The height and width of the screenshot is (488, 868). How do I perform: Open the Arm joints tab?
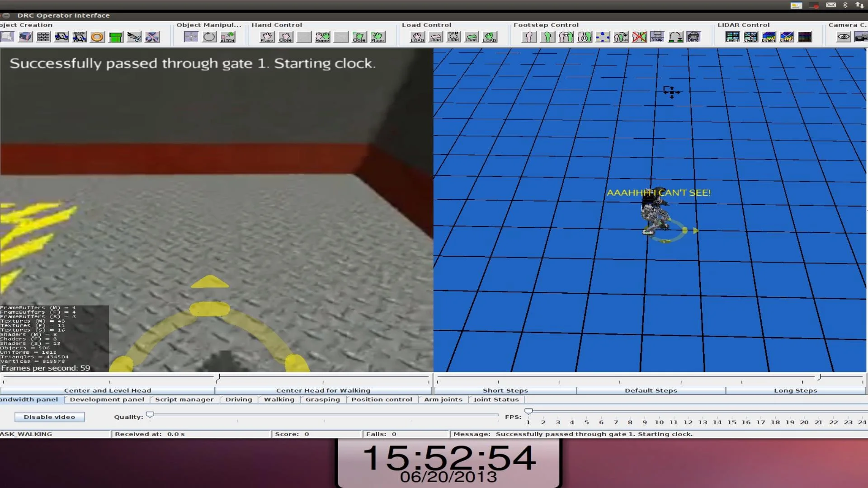click(443, 399)
